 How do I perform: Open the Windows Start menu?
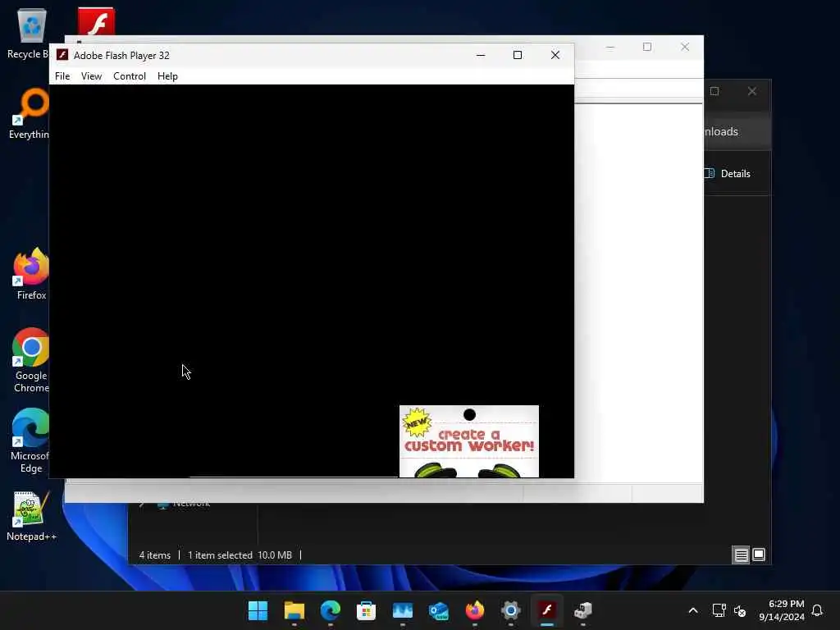[258, 610]
